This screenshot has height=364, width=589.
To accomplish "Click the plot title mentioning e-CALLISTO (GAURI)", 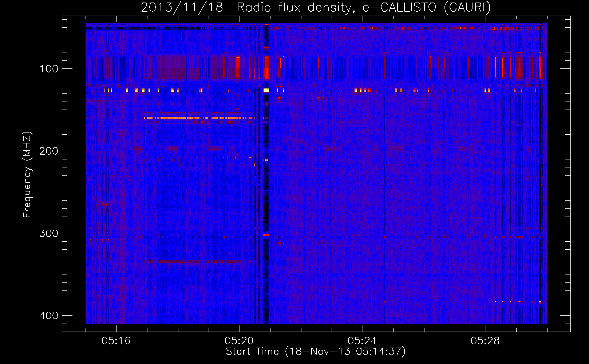I will click(x=316, y=7).
